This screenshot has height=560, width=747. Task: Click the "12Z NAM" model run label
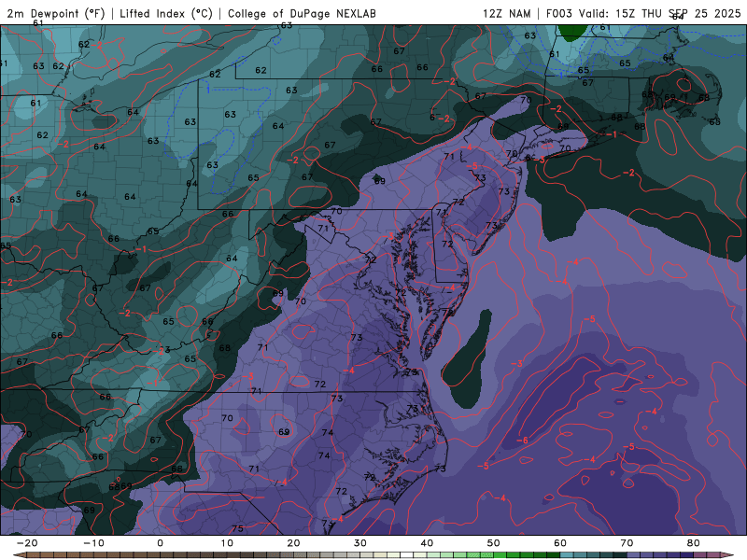pos(506,13)
